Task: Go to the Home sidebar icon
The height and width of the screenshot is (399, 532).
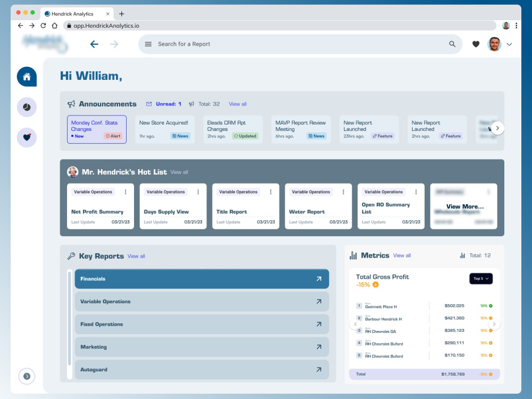Action: (27, 77)
